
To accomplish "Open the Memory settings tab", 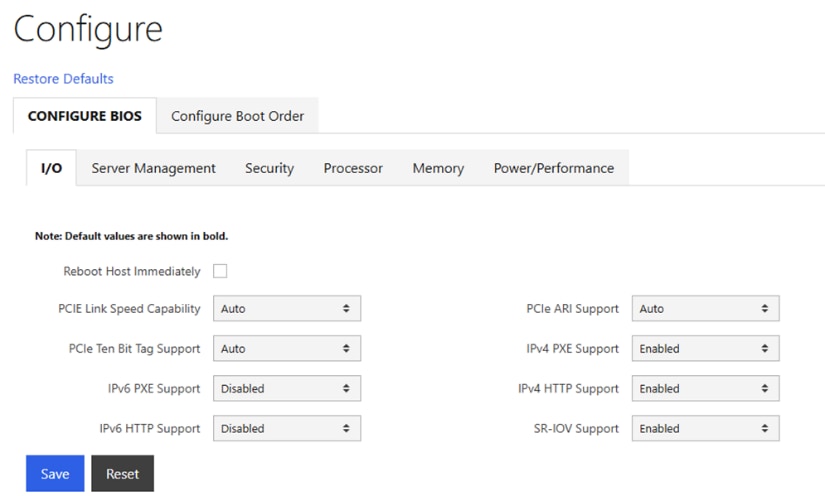I will coord(438,168).
